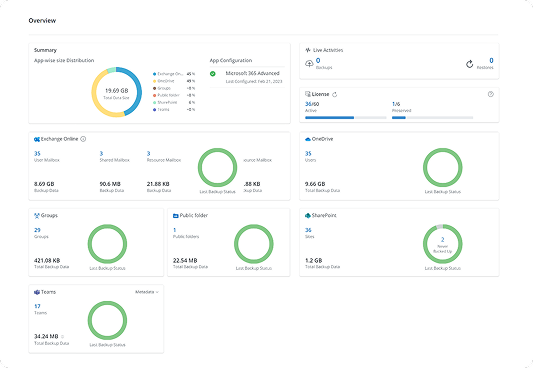The width and height of the screenshot is (533, 368).
Task: Open the 3 Shared Mailbox count
Action: [101, 154]
